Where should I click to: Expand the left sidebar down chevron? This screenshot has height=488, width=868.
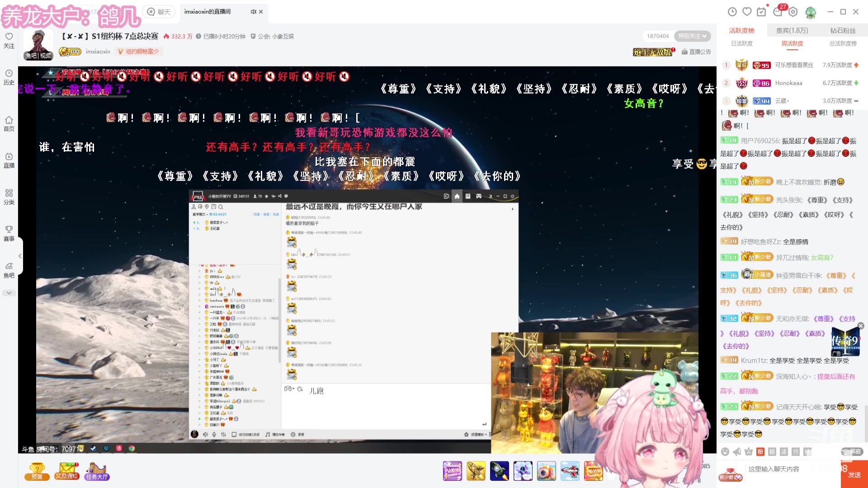9,293
